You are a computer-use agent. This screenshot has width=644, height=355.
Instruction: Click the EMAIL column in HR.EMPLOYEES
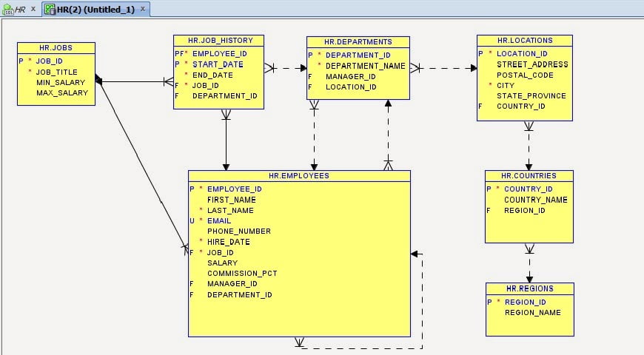[219, 220]
